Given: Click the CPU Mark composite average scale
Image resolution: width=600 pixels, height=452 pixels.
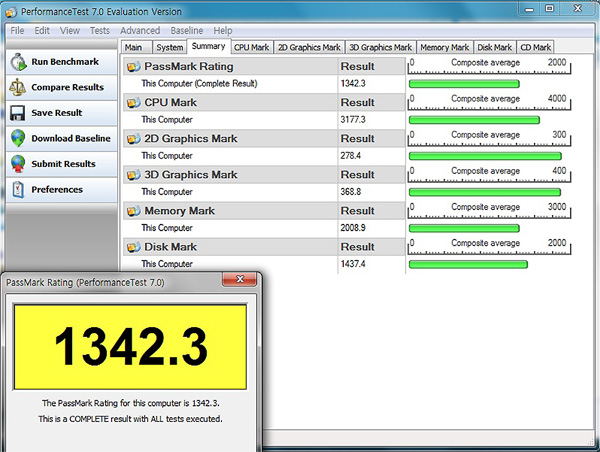Looking at the screenshot, I should coord(489,102).
